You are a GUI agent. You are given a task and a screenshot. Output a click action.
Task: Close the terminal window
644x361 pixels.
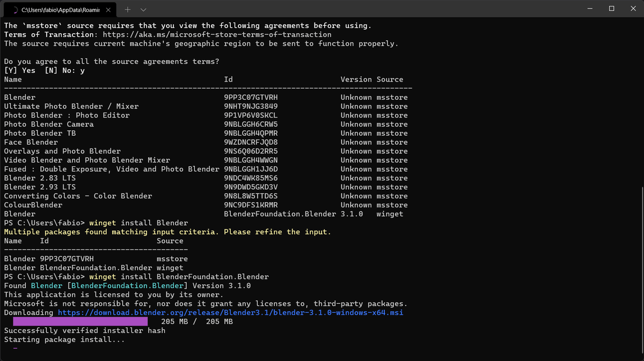point(632,9)
